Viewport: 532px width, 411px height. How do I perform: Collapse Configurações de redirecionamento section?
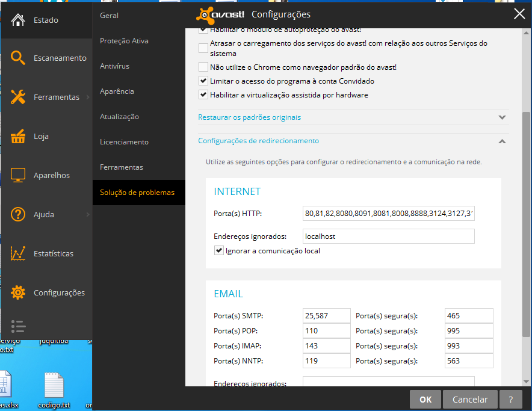tap(502, 141)
